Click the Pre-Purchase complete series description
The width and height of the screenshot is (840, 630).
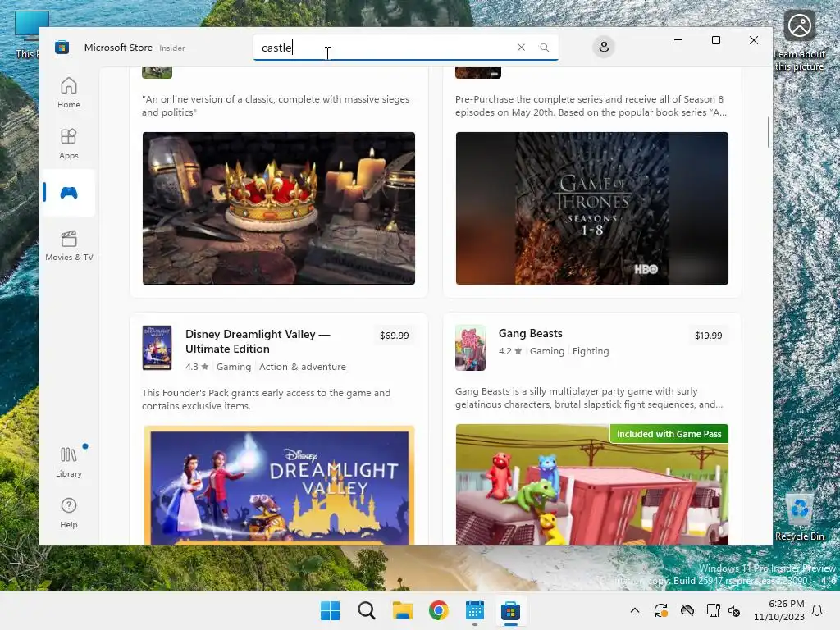(x=591, y=106)
